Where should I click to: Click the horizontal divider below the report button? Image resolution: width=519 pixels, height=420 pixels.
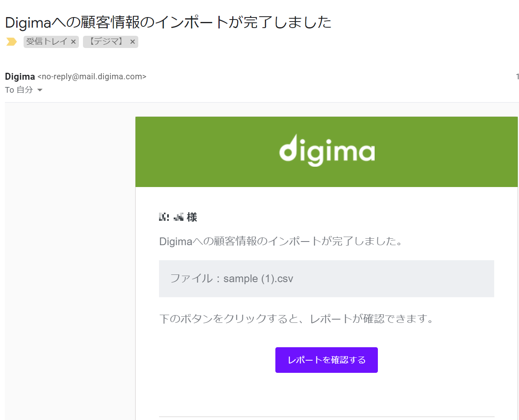tap(327, 417)
